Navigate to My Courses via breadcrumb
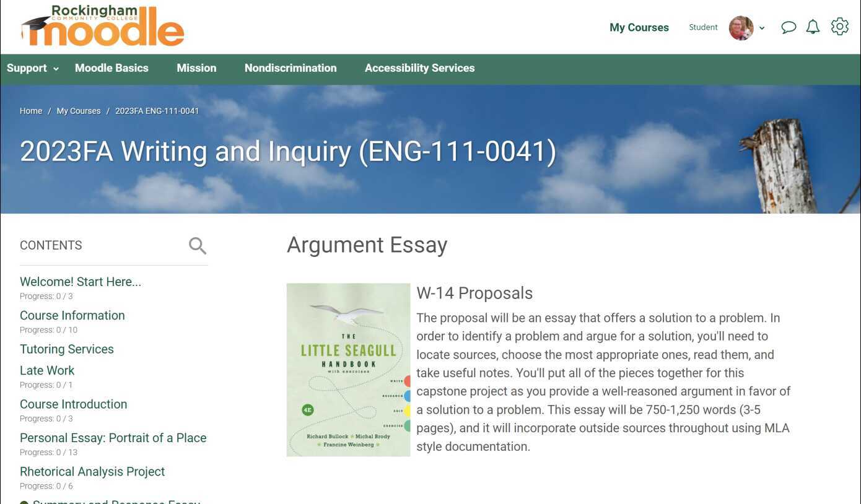This screenshot has height=504, width=861. tap(79, 111)
